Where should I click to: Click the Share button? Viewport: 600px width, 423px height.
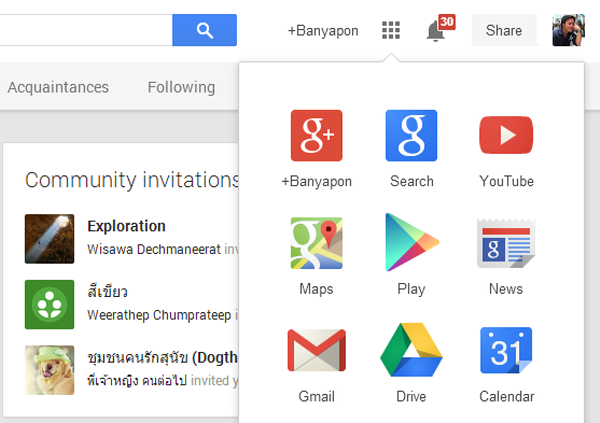[x=504, y=30]
